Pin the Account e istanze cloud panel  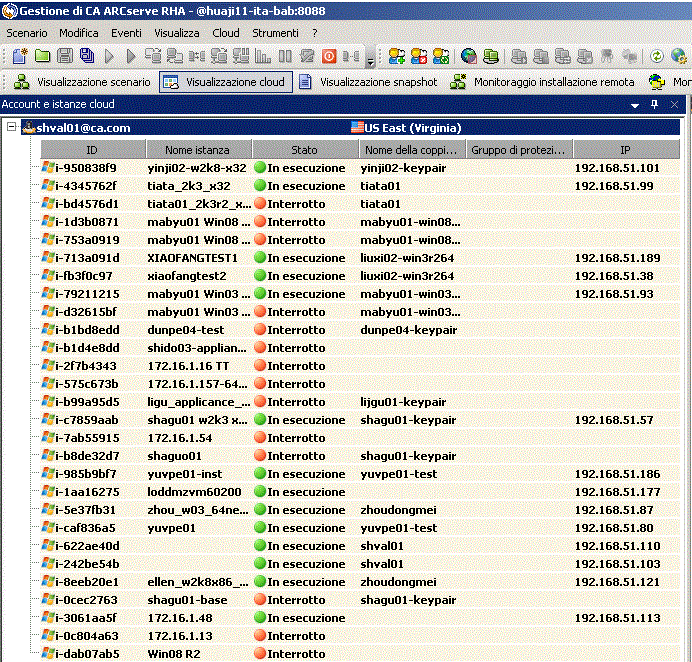click(x=655, y=104)
